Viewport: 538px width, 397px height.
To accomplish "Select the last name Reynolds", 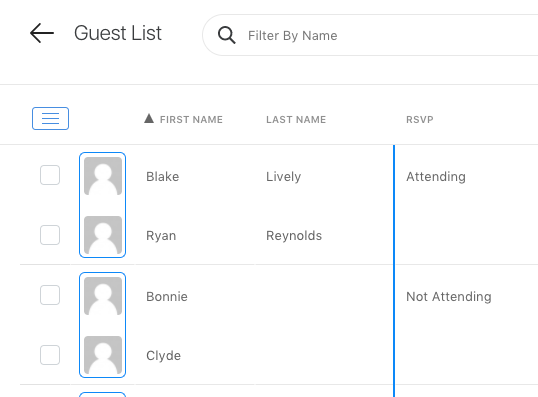I will coord(294,236).
